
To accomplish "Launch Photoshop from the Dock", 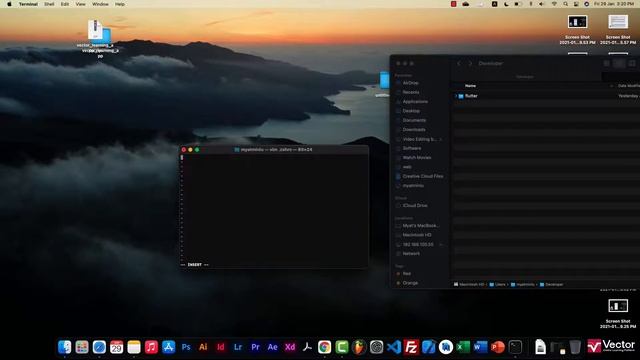I will (186, 347).
